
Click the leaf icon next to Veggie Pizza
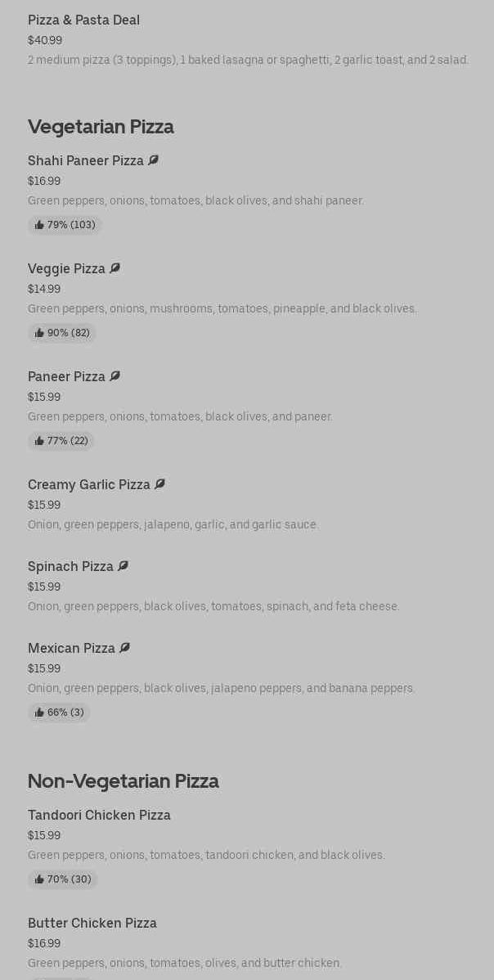[x=115, y=268]
